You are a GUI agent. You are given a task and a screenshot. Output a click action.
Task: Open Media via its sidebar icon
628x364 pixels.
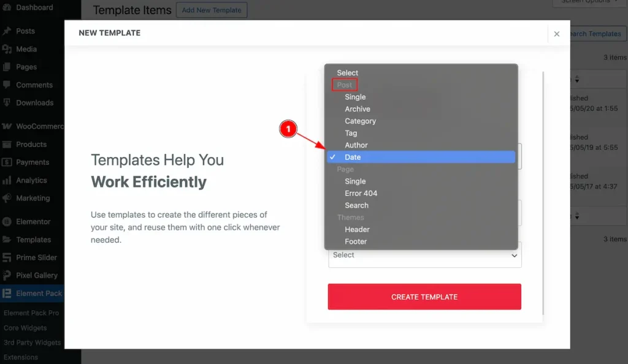7,49
